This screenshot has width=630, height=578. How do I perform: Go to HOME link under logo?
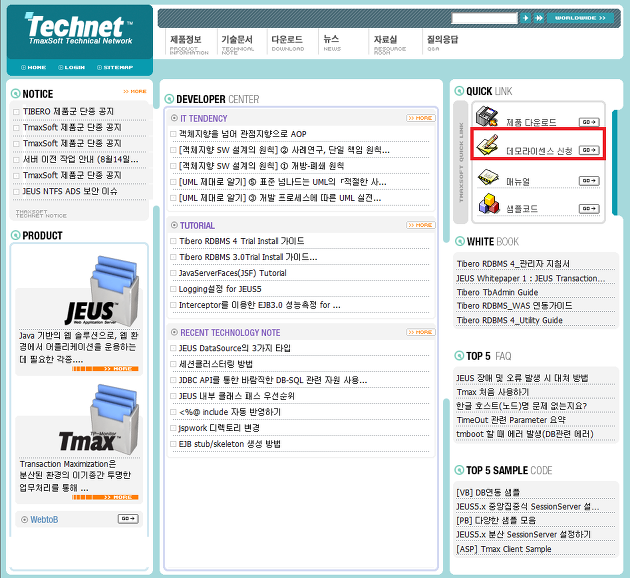point(34,67)
